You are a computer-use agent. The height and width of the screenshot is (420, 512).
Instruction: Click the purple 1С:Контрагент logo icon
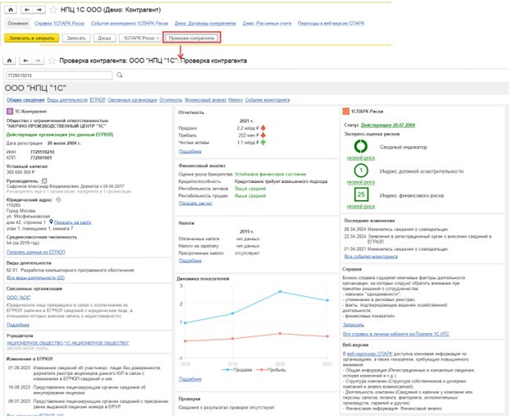pos(10,112)
